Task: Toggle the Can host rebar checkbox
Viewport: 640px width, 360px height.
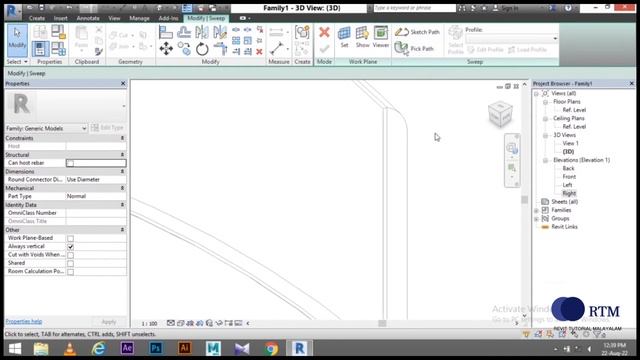Action: click(70, 163)
